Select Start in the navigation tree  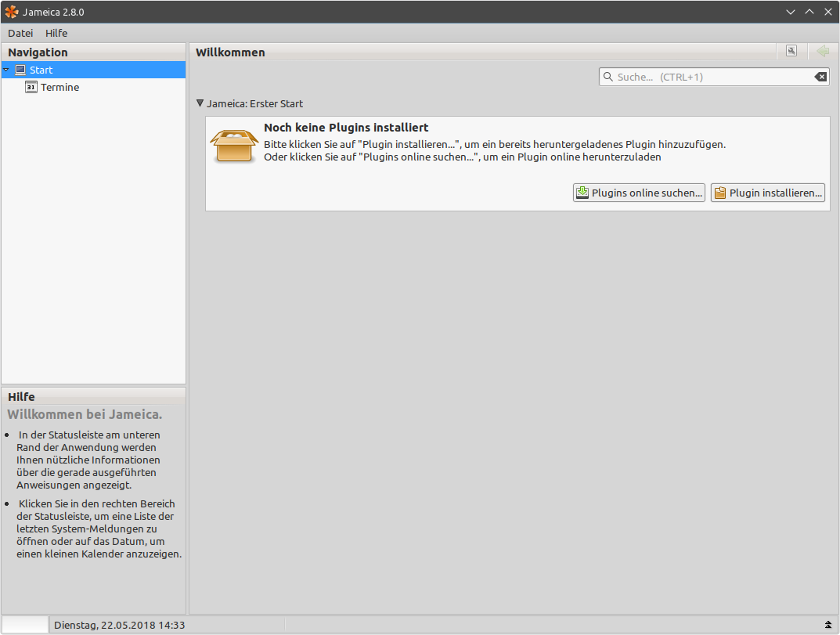click(93, 70)
